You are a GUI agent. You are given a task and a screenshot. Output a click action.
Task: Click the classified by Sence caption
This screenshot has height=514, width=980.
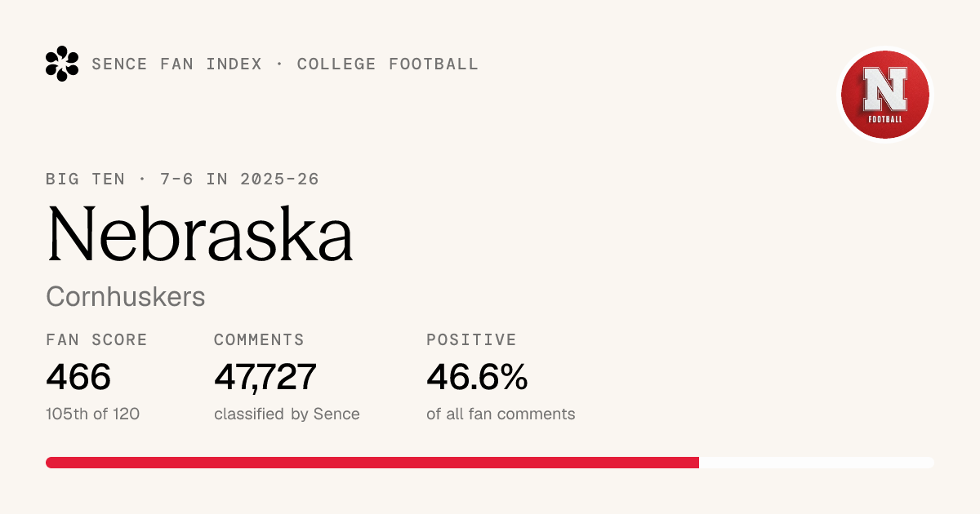click(x=287, y=414)
